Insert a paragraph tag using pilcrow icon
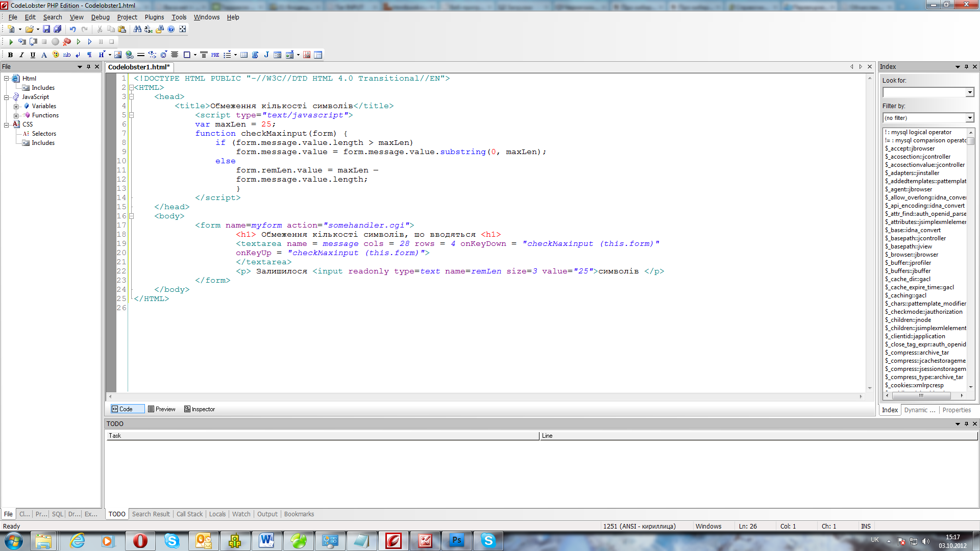The width and height of the screenshot is (980, 551). 89,55
